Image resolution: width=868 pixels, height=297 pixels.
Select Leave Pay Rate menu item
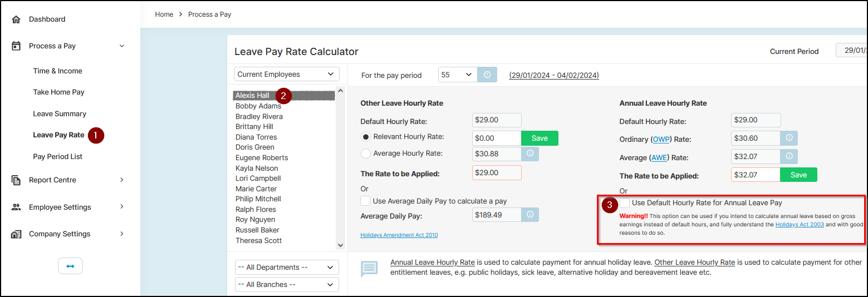pyautogui.click(x=58, y=135)
